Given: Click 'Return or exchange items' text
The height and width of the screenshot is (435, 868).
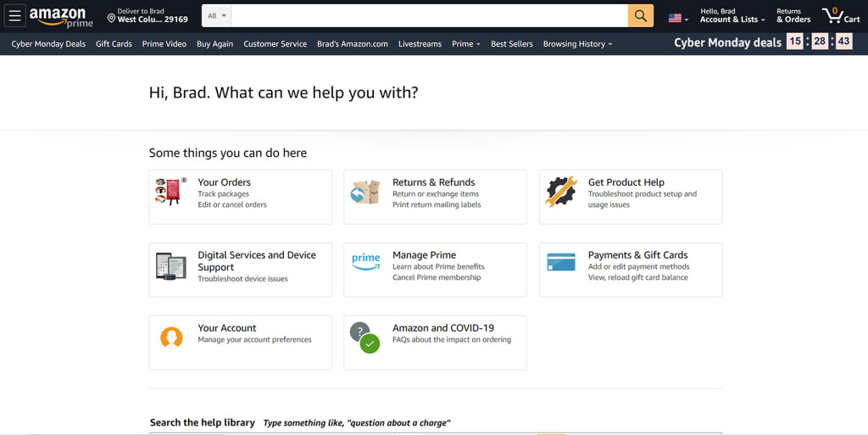Looking at the screenshot, I should point(436,193).
